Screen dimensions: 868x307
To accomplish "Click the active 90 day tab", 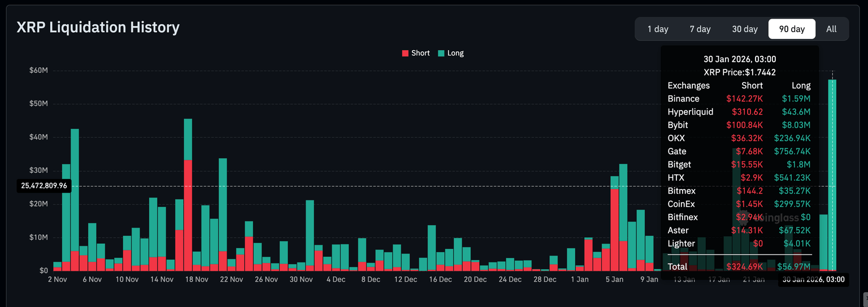I will [x=792, y=29].
